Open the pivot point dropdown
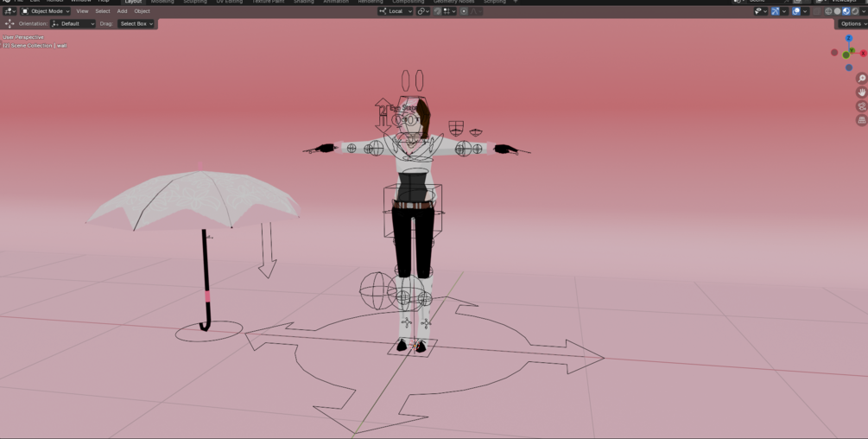 (x=423, y=11)
